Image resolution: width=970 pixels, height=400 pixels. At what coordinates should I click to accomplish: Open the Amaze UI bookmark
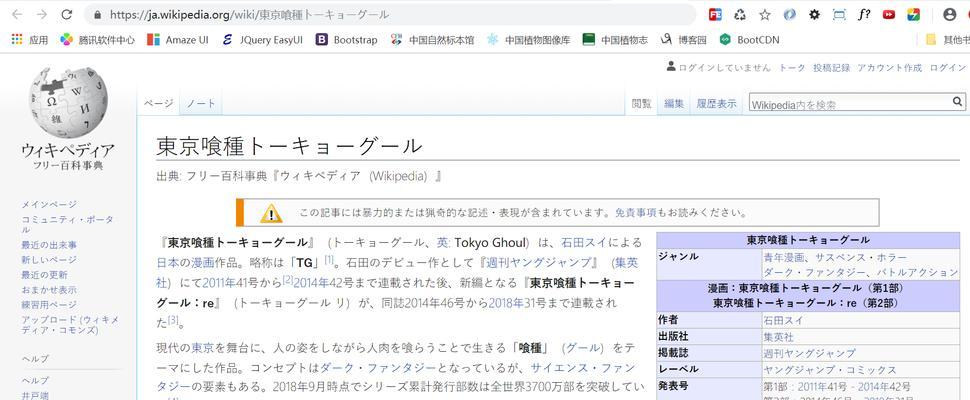tap(178, 40)
